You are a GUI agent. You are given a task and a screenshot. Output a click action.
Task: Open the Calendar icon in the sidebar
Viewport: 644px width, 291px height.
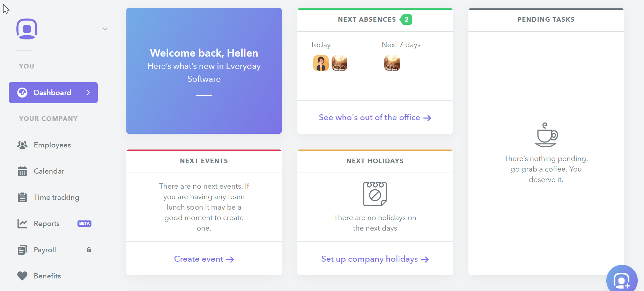[x=22, y=171]
